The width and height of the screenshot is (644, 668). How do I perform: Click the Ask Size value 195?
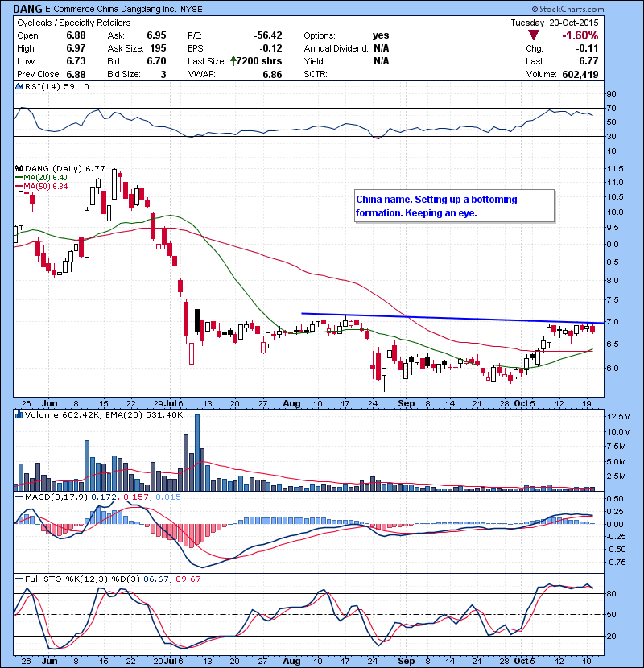pyautogui.click(x=158, y=48)
